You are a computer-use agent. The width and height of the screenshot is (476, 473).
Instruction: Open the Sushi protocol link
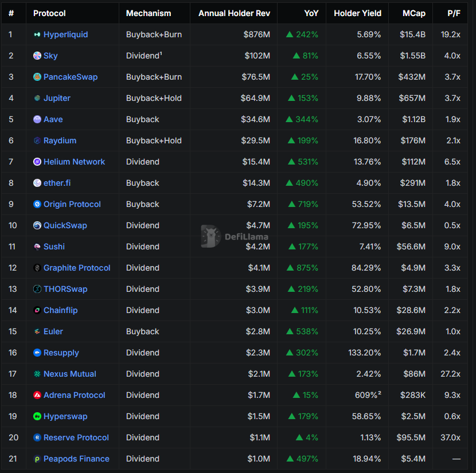pyautogui.click(x=54, y=247)
